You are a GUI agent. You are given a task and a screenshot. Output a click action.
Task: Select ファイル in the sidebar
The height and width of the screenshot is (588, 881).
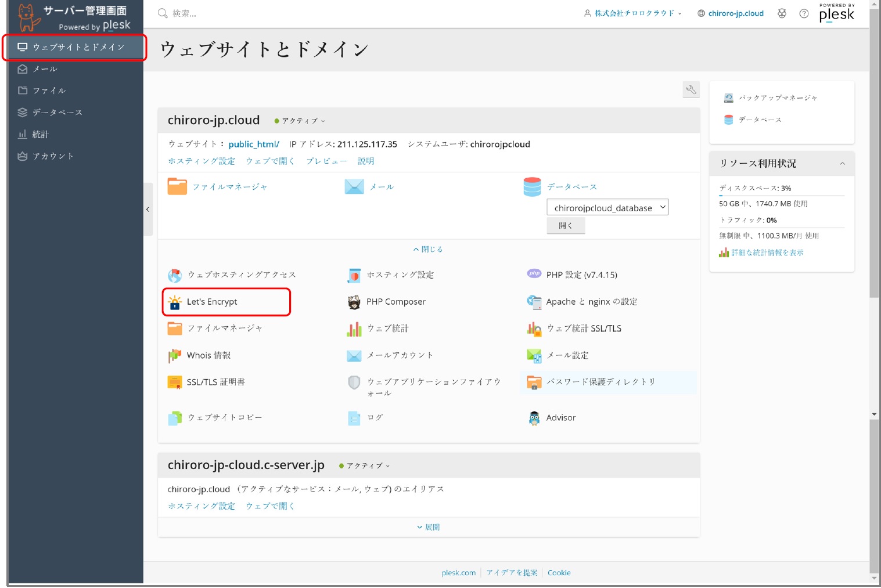75,91
